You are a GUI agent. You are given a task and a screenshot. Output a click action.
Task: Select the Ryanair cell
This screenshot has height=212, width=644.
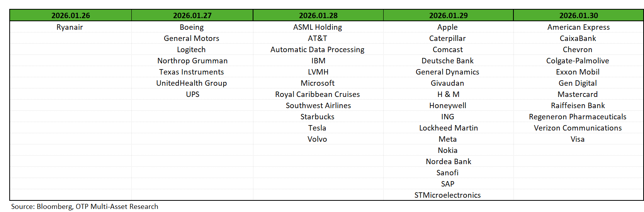click(x=70, y=27)
